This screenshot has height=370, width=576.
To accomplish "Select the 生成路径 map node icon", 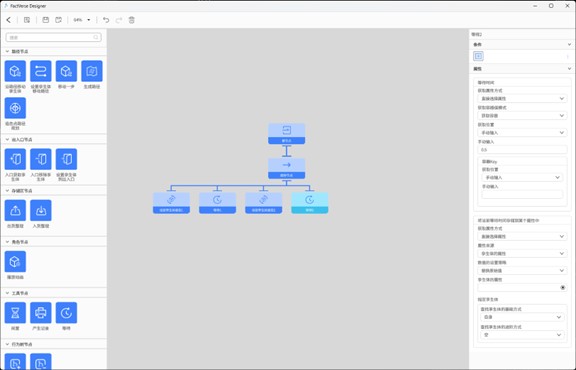I will (92, 71).
